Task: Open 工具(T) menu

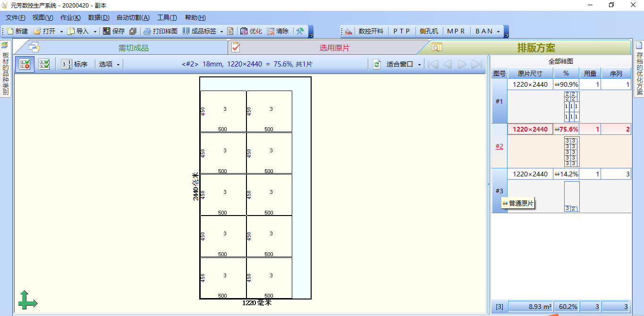Action: pos(167,17)
